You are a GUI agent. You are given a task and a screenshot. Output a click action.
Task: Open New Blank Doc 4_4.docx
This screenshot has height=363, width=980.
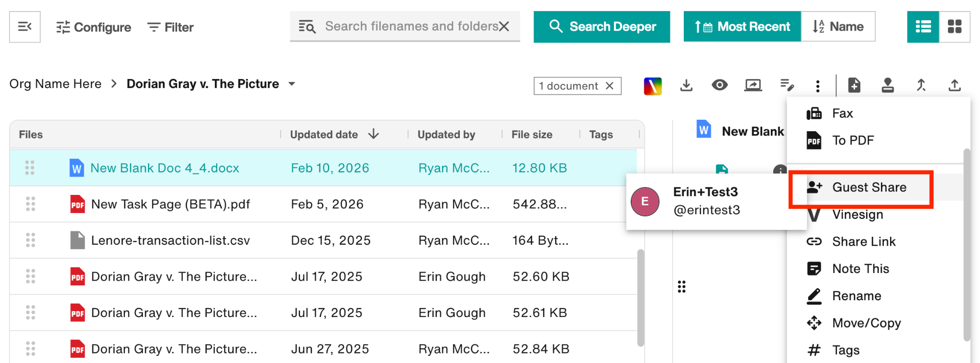click(x=165, y=168)
